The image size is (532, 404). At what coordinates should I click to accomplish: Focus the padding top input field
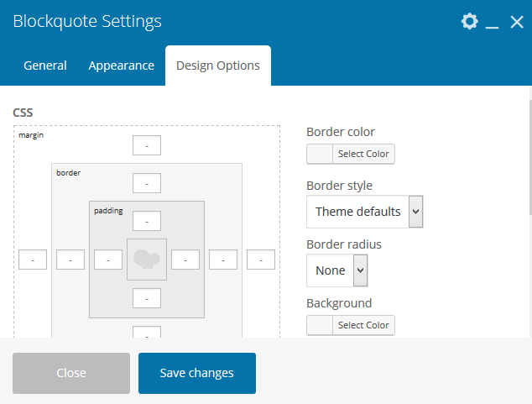147,221
